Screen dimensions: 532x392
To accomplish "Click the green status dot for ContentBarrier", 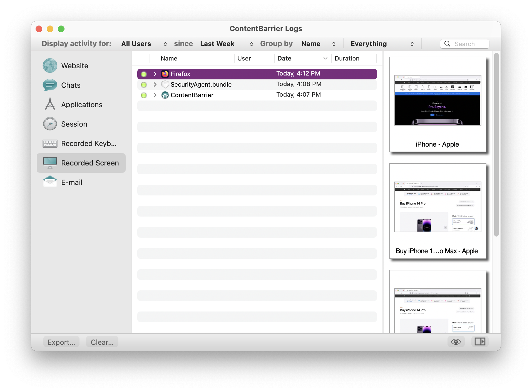I will pos(144,95).
